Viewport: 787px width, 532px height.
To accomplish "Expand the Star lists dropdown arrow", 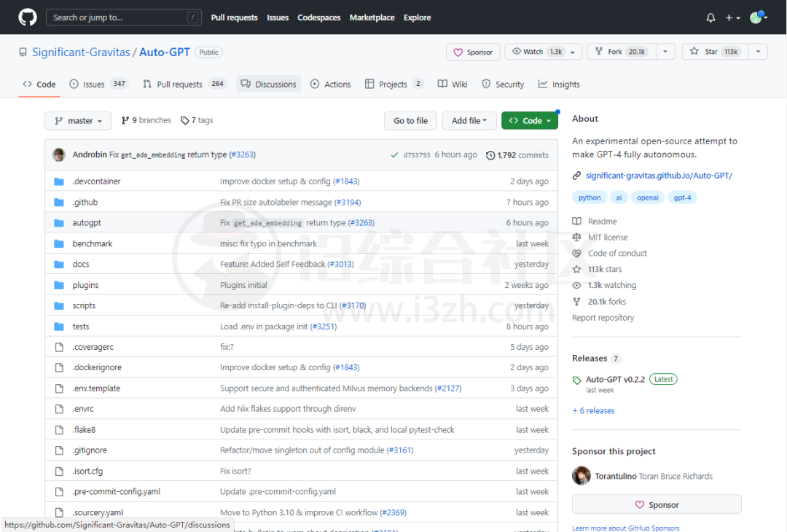I will pyautogui.click(x=759, y=52).
